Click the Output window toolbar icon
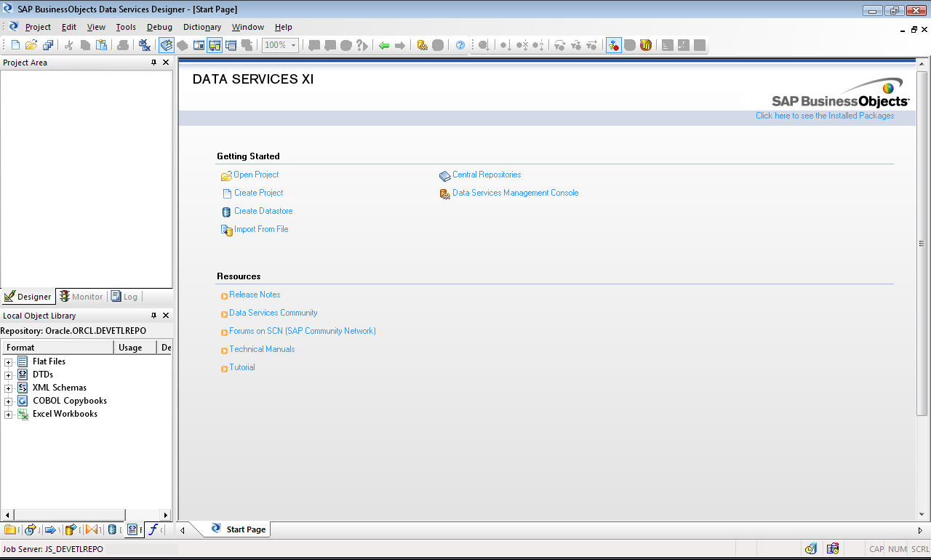The image size is (931, 560). (x=231, y=45)
